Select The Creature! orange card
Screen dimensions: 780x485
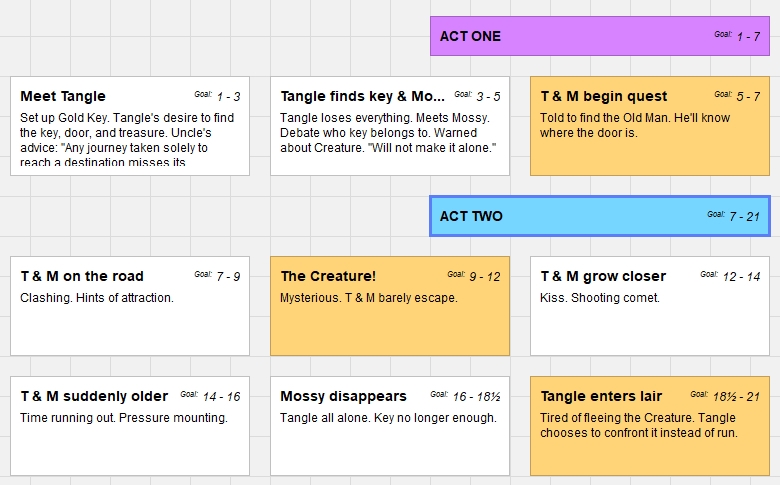(390, 306)
